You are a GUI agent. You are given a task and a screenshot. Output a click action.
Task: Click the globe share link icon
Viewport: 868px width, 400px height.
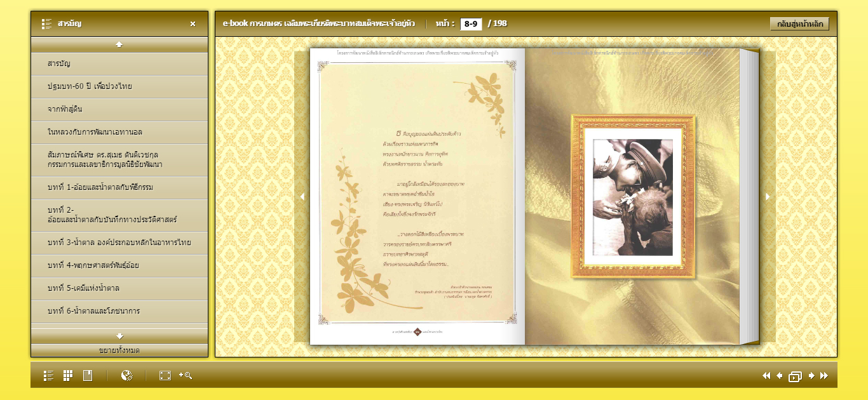126,375
